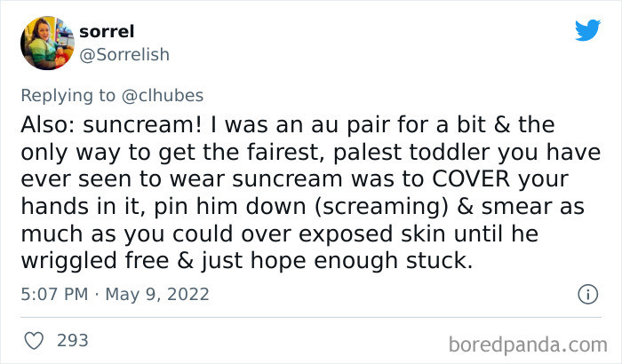The image size is (622, 364).
Task: Like the tweet with heart icon
Action: 34,341
